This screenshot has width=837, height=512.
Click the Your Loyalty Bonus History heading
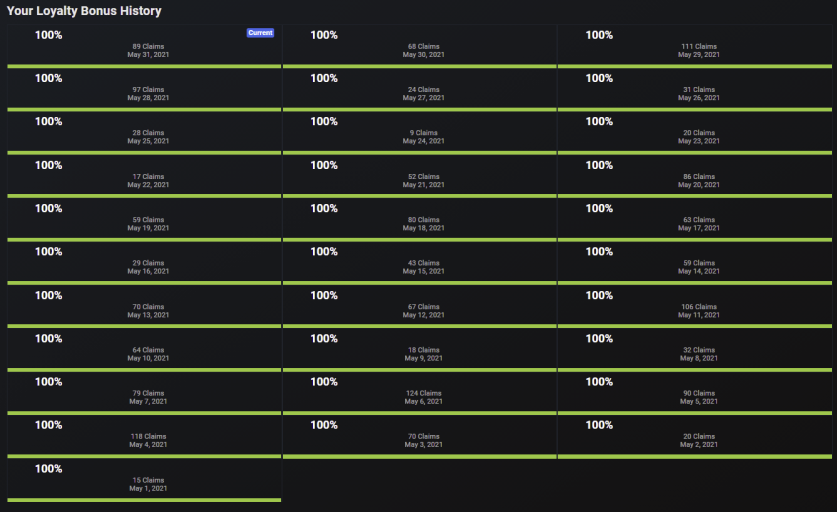point(84,11)
